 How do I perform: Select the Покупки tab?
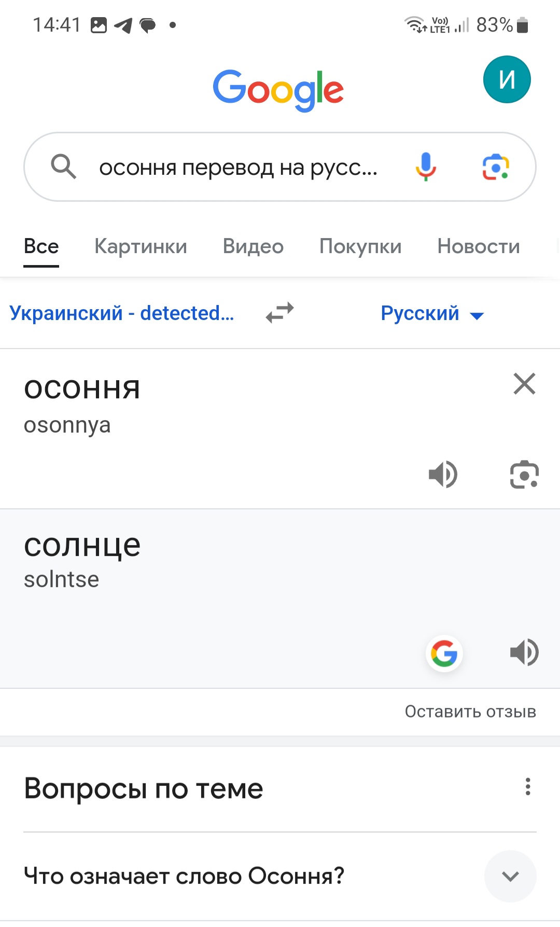(x=360, y=246)
